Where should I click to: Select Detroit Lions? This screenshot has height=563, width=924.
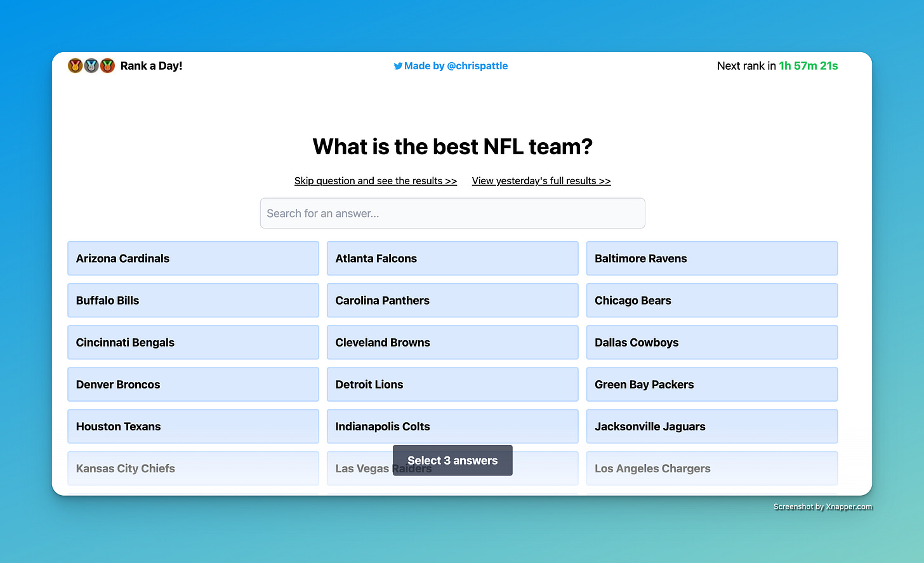coord(452,384)
